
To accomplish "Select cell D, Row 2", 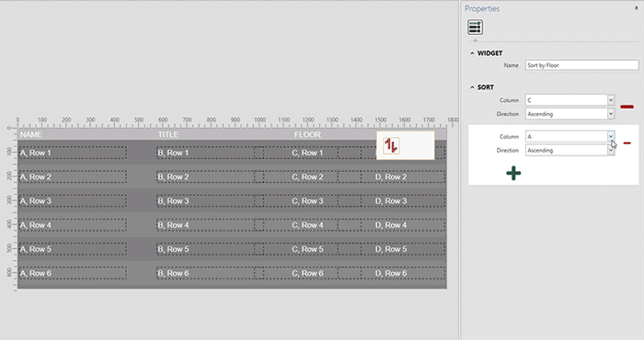I will 391,177.
